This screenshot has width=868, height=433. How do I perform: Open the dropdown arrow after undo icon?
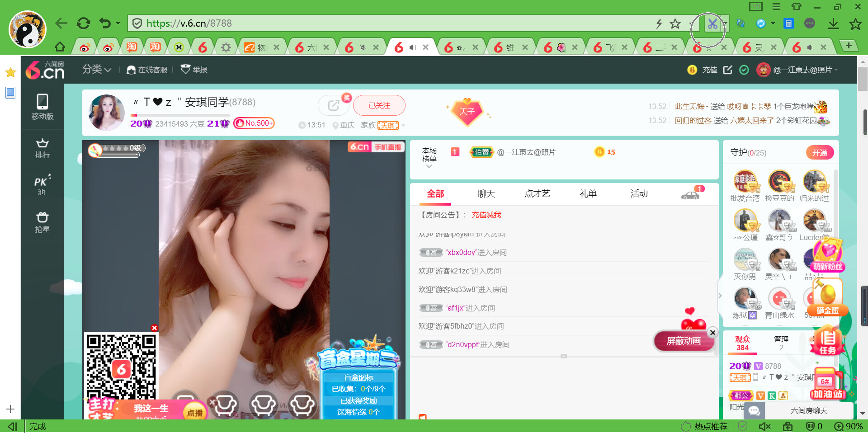(x=118, y=23)
